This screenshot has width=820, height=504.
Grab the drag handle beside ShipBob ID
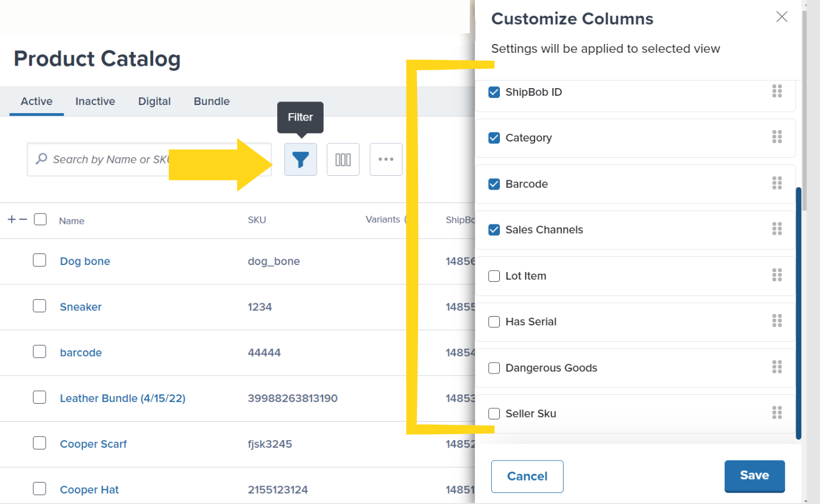coord(777,91)
